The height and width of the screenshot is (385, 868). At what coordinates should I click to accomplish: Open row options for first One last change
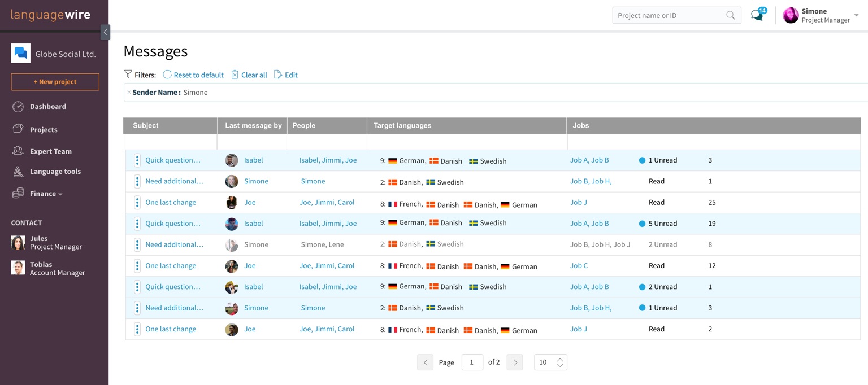[x=137, y=203]
